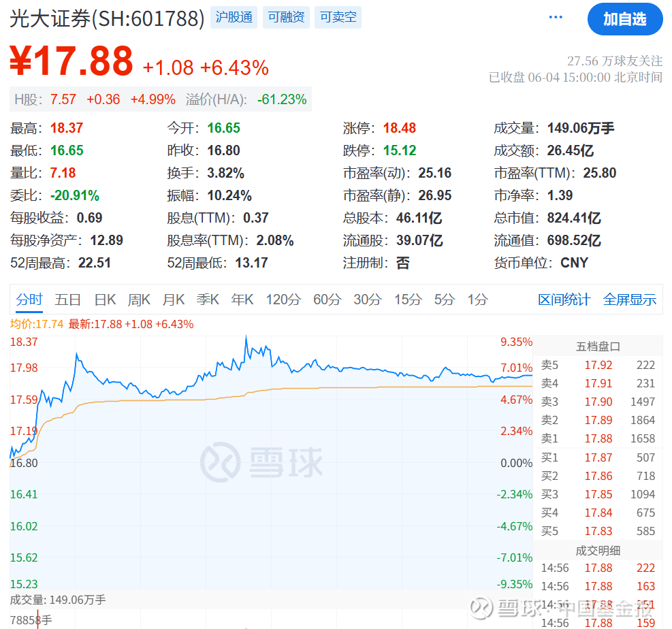672x629 pixels.
Task: Select the 卖2 order row at 17.89
Action: pos(598,420)
